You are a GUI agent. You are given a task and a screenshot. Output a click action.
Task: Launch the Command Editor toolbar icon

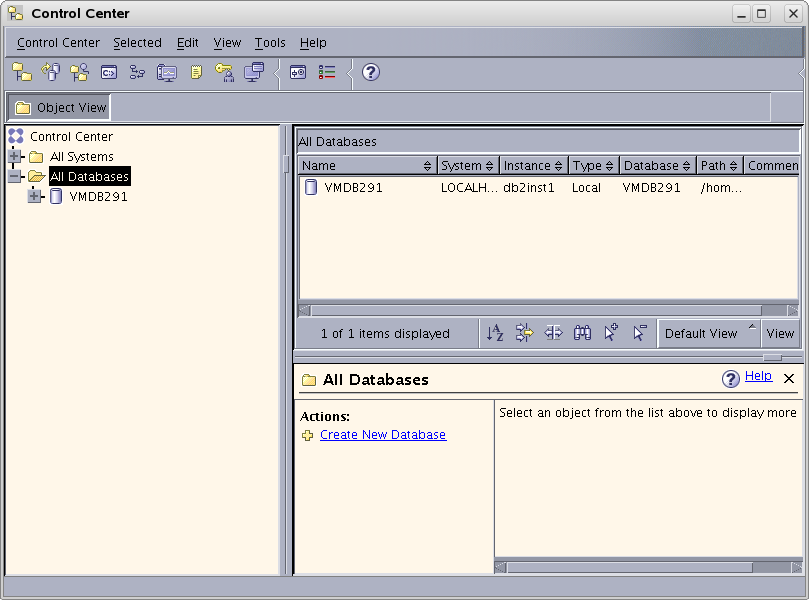coord(109,73)
